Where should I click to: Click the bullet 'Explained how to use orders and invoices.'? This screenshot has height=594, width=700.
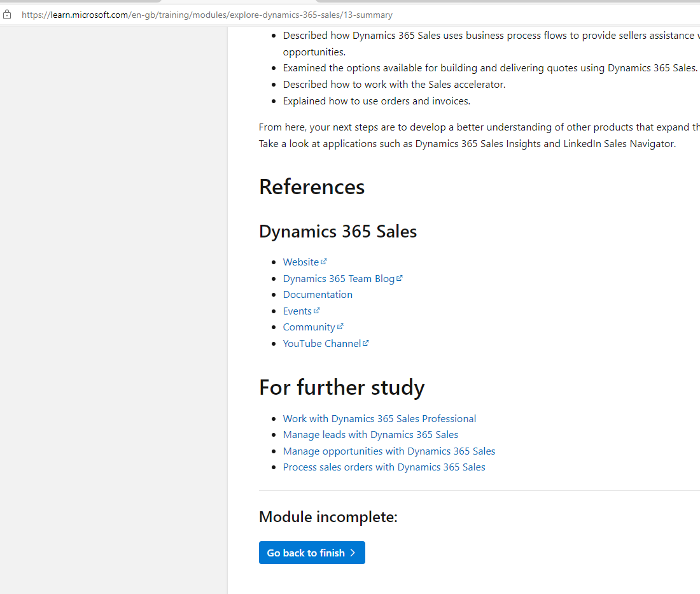[376, 101]
